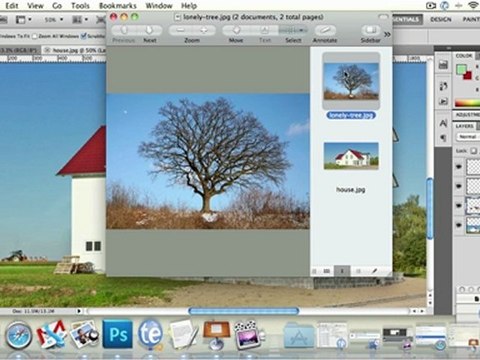
Task: Switch to the Design workspace
Action: (441, 19)
